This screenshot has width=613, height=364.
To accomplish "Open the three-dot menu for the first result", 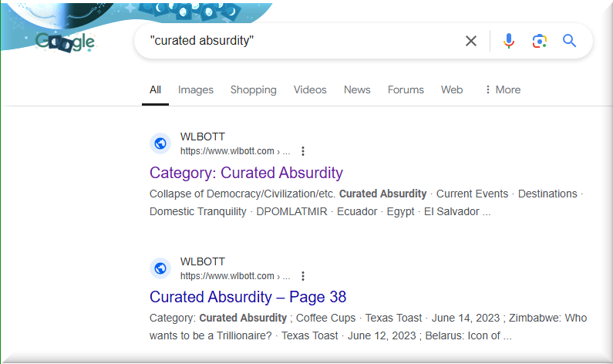I will (303, 151).
